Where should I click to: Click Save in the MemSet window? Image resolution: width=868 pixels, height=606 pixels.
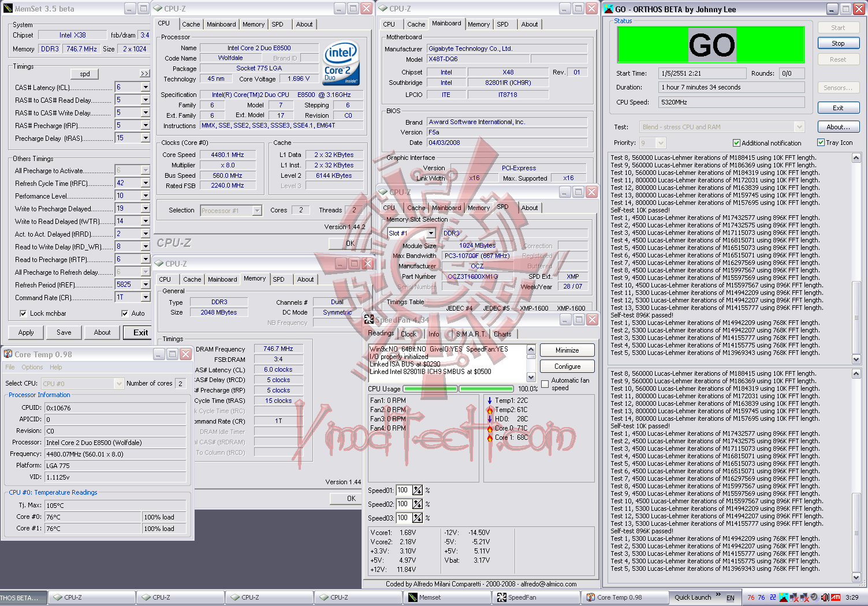64,332
